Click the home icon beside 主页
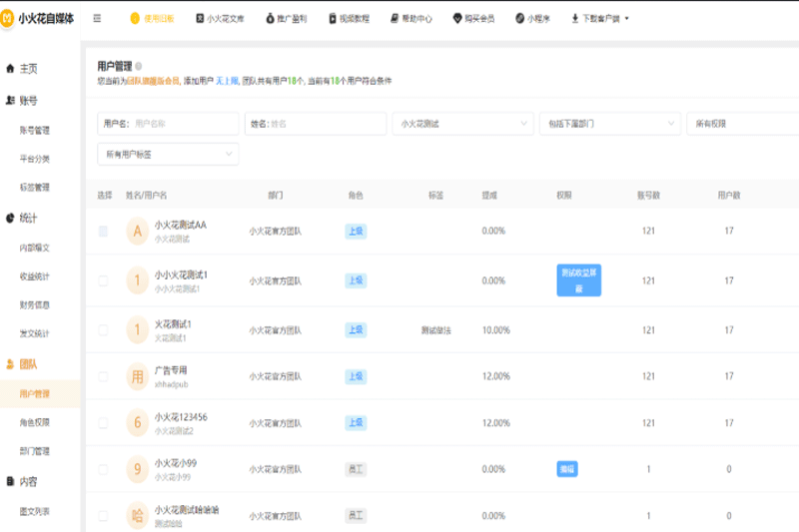Screen dimensions: 799x532 click(10, 69)
